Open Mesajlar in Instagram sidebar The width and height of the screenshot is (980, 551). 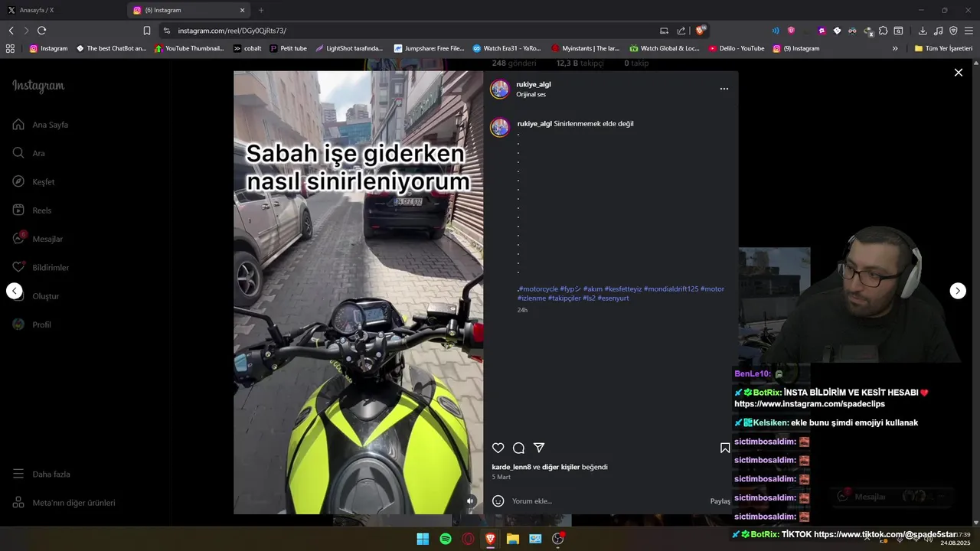[38, 239]
